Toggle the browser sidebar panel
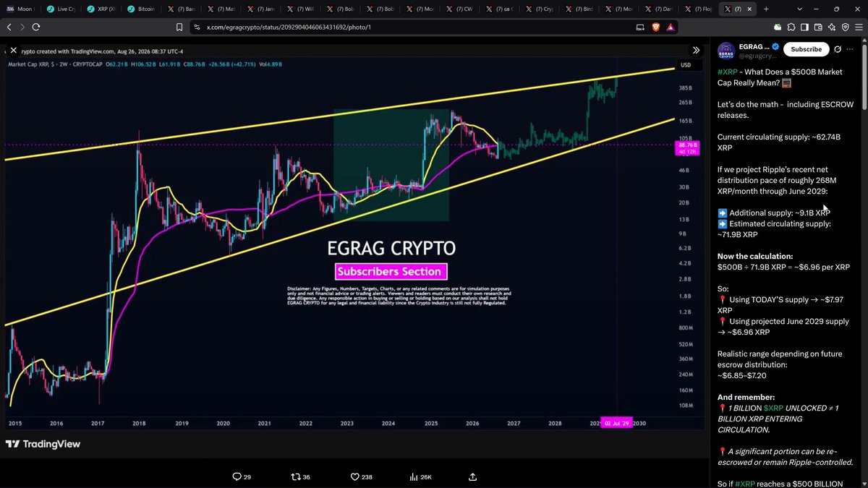 click(805, 27)
